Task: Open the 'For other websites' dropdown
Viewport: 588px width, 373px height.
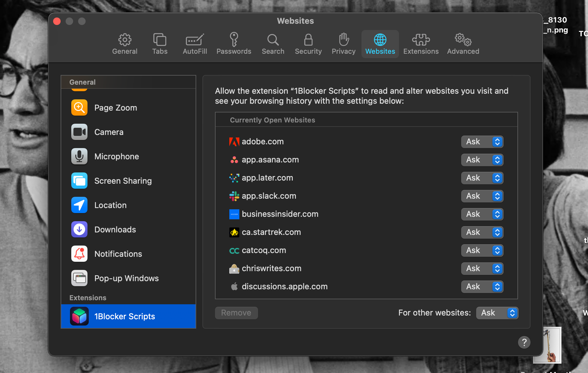Action: tap(497, 313)
